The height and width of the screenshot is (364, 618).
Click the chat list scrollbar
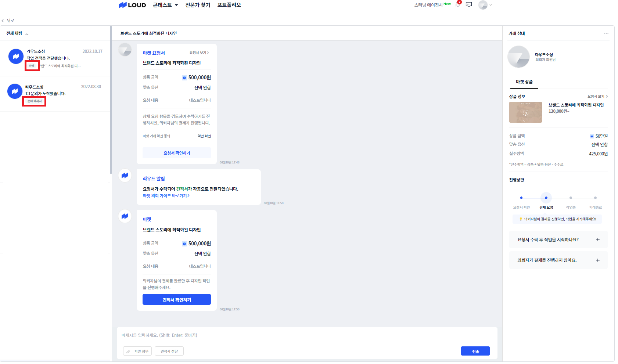pyautogui.click(x=111, y=100)
